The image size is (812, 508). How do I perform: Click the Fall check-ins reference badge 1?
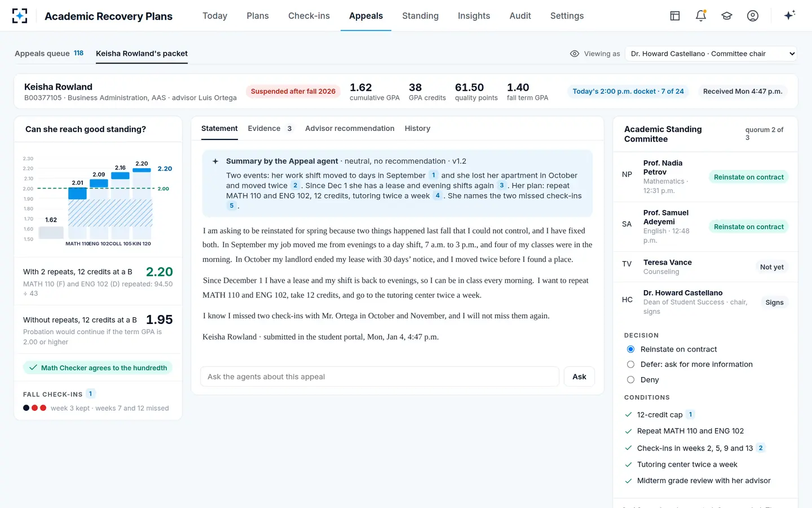90,394
